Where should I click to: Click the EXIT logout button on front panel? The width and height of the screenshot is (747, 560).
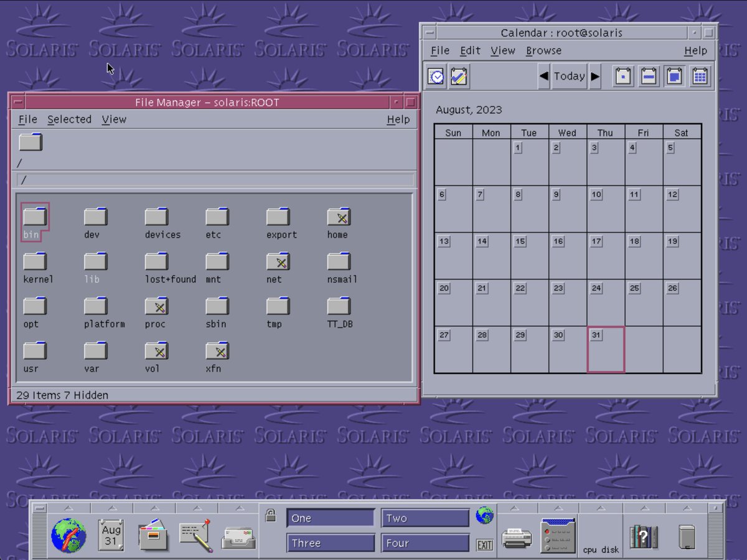click(484, 545)
